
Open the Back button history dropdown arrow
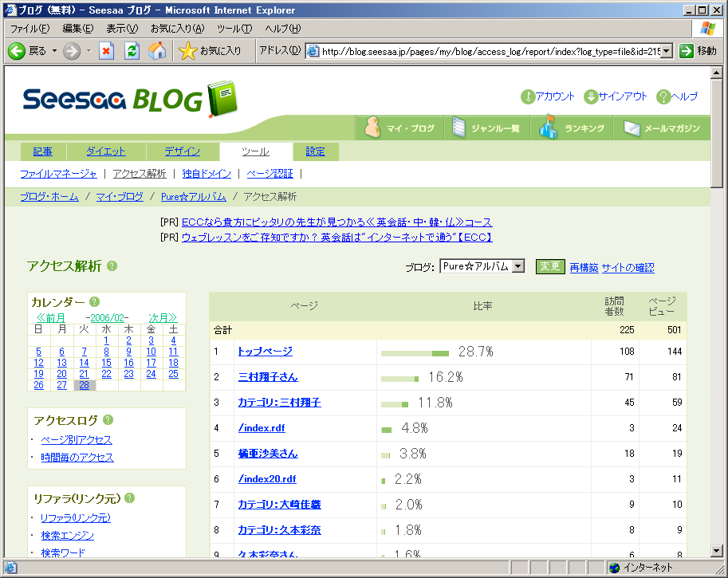pyautogui.click(x=54, y=50)
